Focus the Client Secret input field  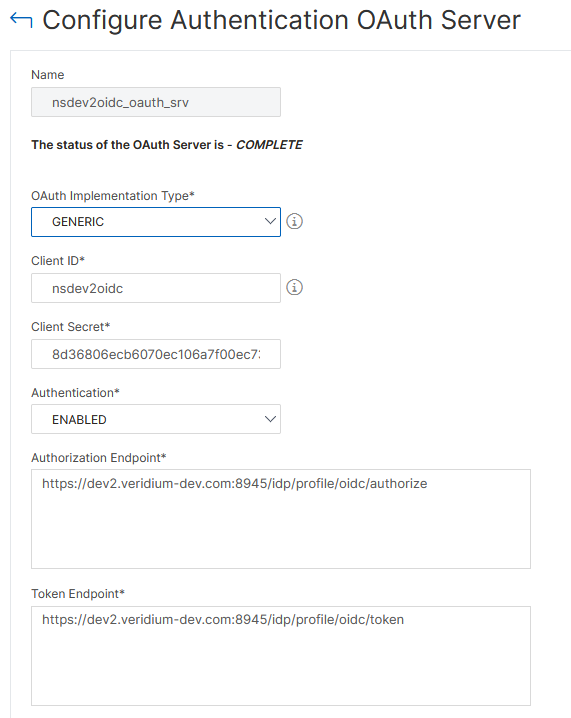(156, 354)
